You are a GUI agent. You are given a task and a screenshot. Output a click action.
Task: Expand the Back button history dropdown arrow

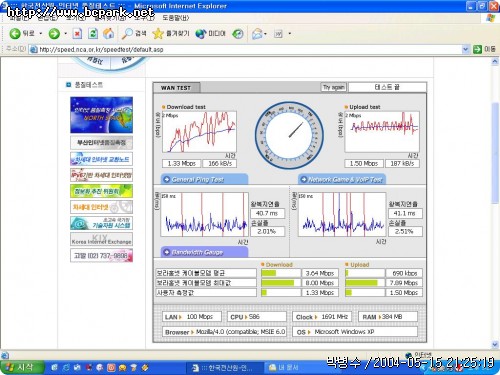tap(41, 33)
